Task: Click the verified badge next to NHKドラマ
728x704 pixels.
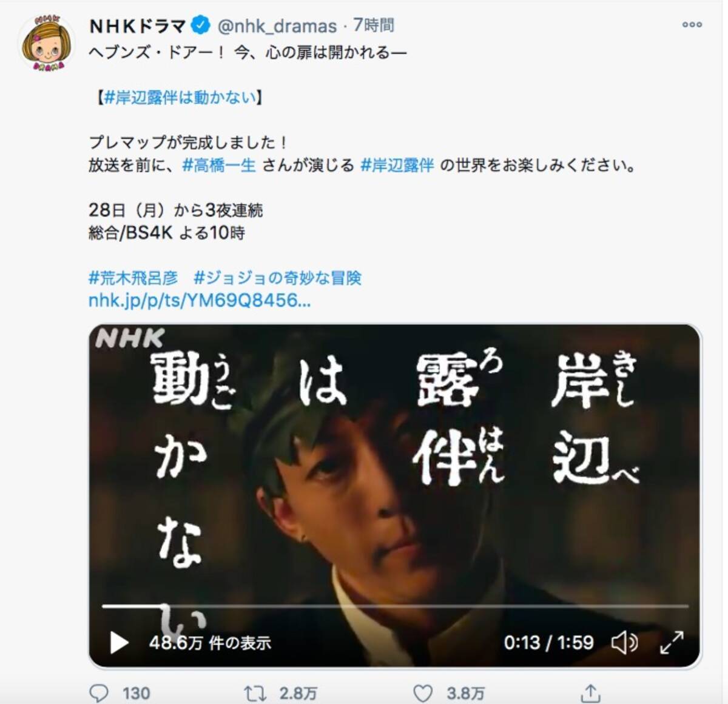Action: [201, 25]
